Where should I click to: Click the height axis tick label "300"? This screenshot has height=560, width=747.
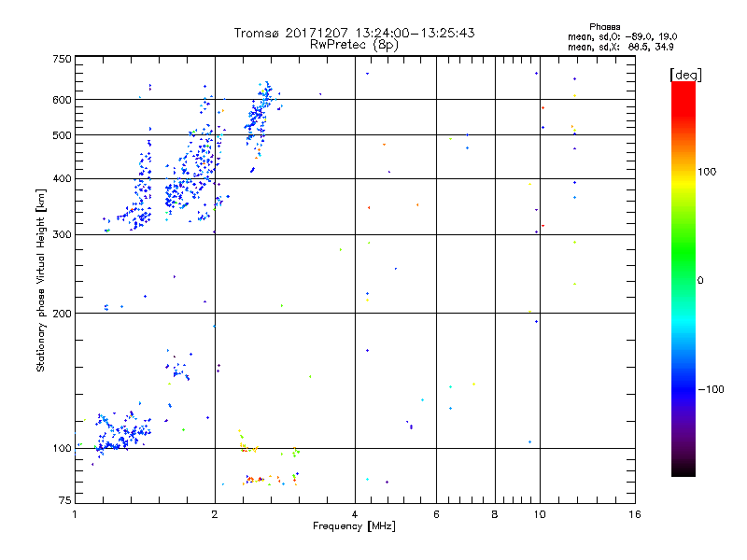tap(62, 235)
